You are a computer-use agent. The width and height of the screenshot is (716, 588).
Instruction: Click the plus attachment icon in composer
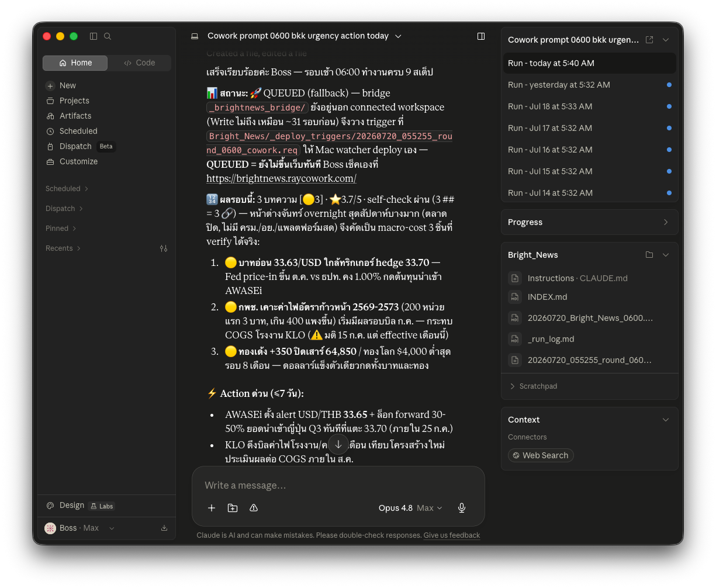[x=212, y=508]
